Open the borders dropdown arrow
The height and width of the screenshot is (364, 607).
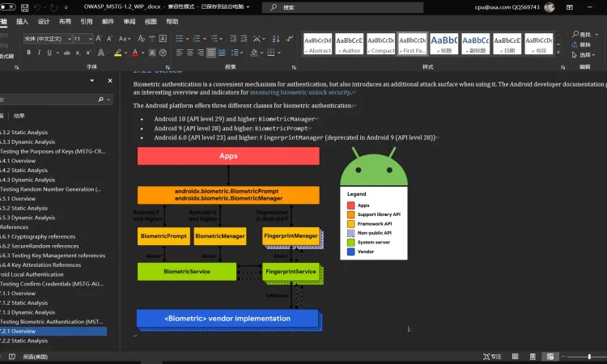(278, 53)
